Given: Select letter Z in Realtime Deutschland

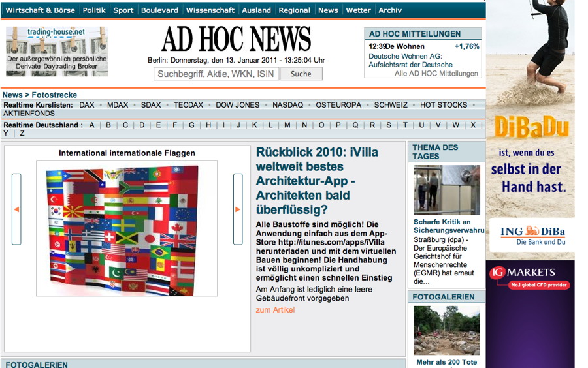Looking at the screenshot, I should [22, 133].
